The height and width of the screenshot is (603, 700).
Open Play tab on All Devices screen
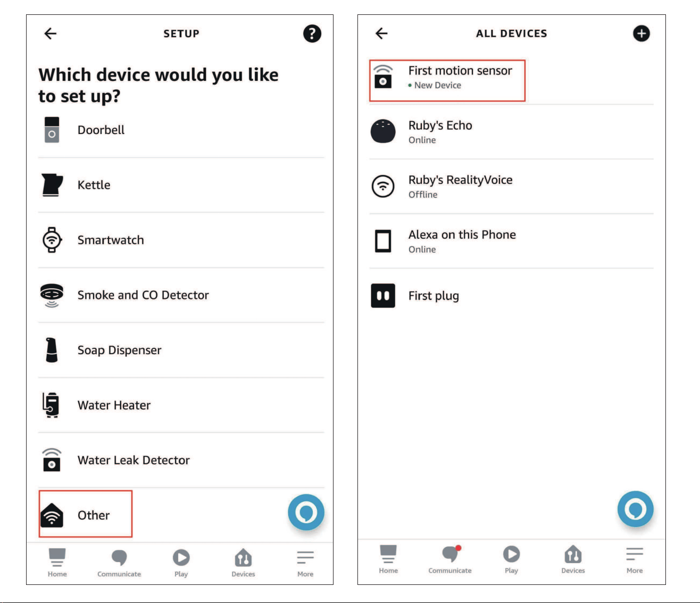pos(511,559)
